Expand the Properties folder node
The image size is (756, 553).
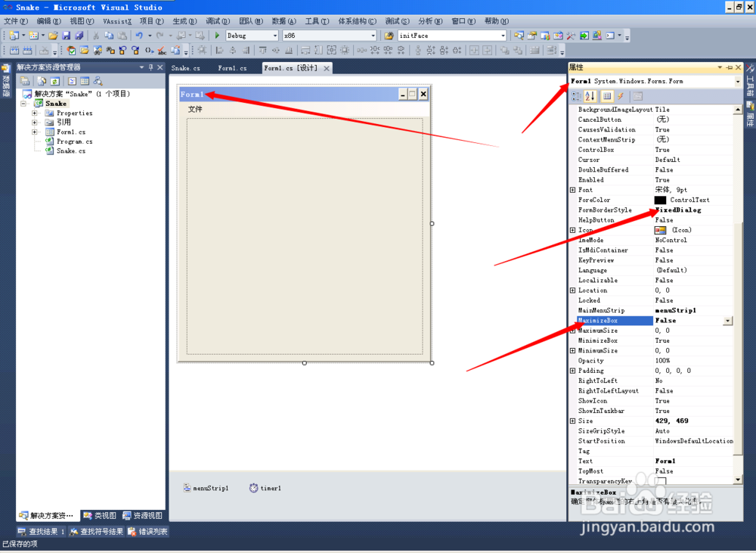click(x=35, y=113)
